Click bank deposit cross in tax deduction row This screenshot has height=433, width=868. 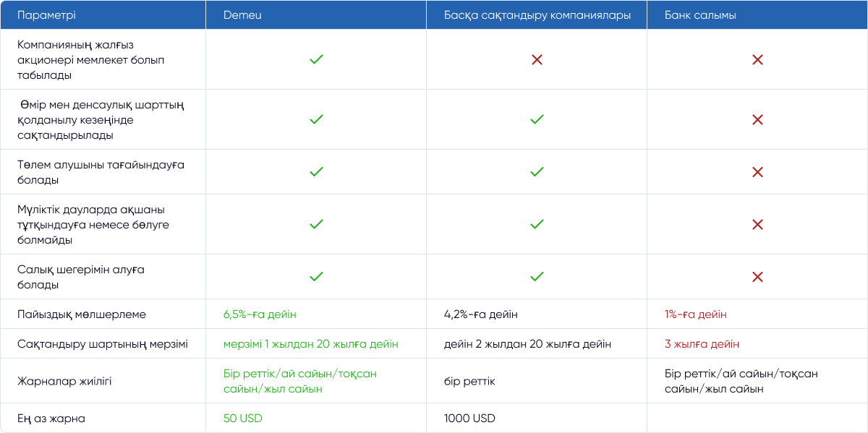click(757, 277)
